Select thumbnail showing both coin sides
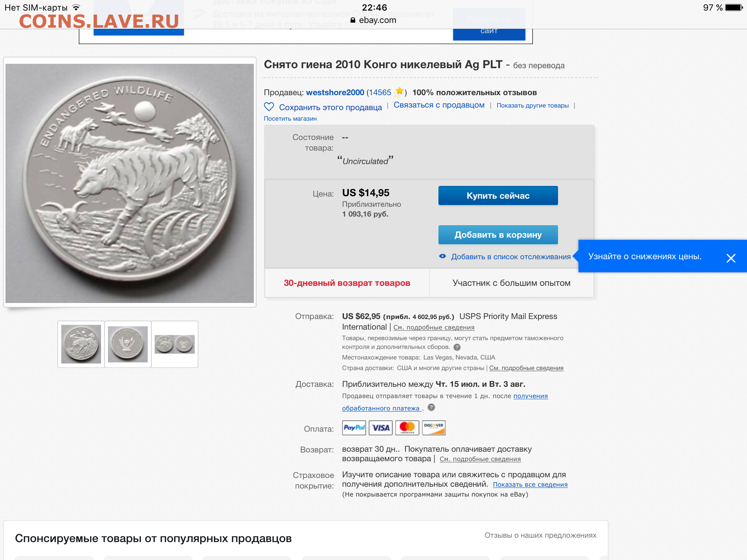The image size is (747, 560). (175, 344)
